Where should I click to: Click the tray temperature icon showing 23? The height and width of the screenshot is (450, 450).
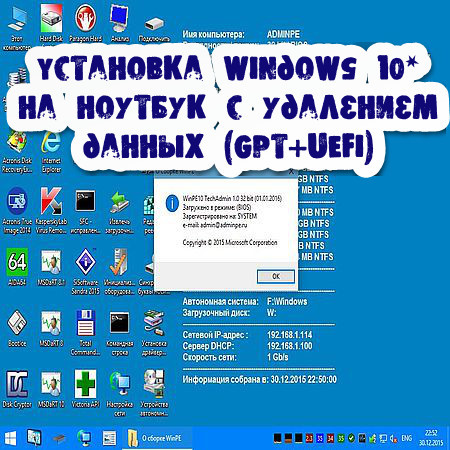[x=309, y=438]
